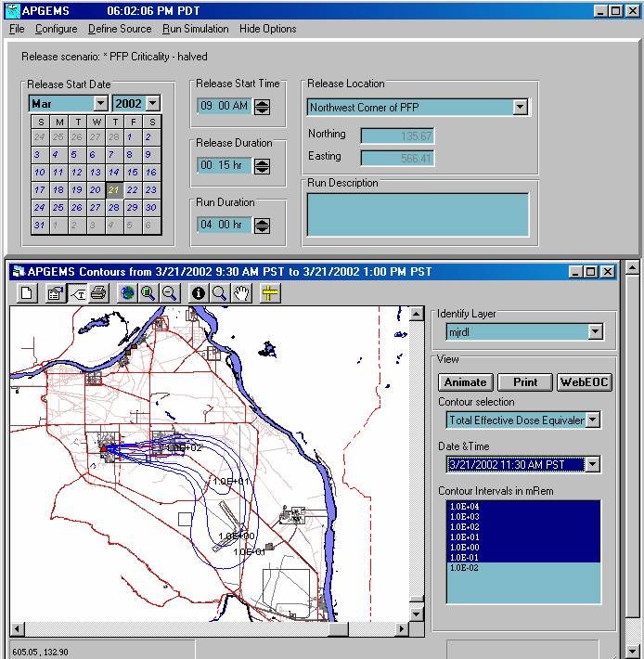Click the map vertical scrollbar up arrow
This screenshot has height=659, width=644.
point(417,314)
